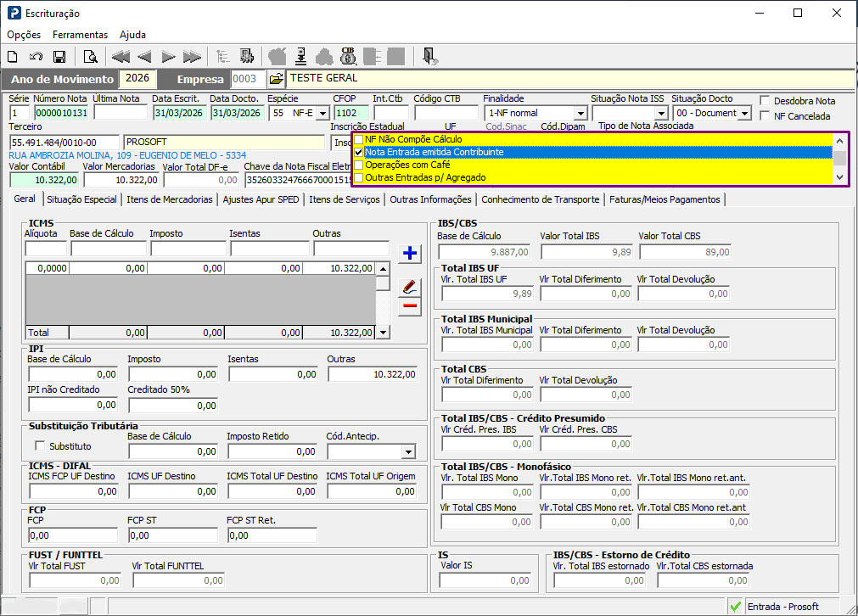Open the search document magnifier icon
Screen dimensions: 858x616
point(90,56)
